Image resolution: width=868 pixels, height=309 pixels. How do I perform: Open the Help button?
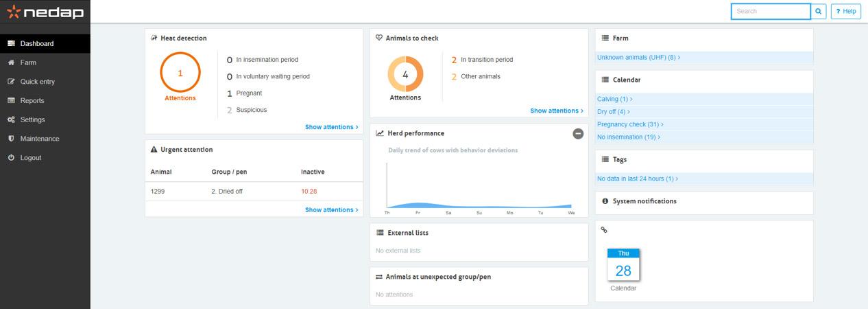pos(845,11)
